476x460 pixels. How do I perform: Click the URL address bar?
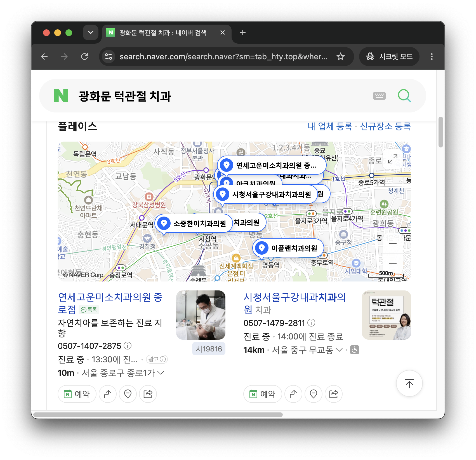point(223,57)
